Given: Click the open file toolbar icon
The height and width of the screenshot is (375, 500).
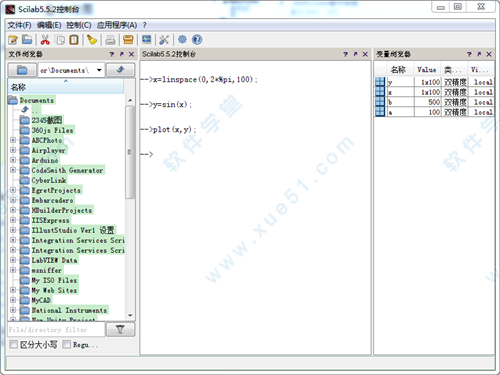Looking at the screenshot, I should 27,40.
